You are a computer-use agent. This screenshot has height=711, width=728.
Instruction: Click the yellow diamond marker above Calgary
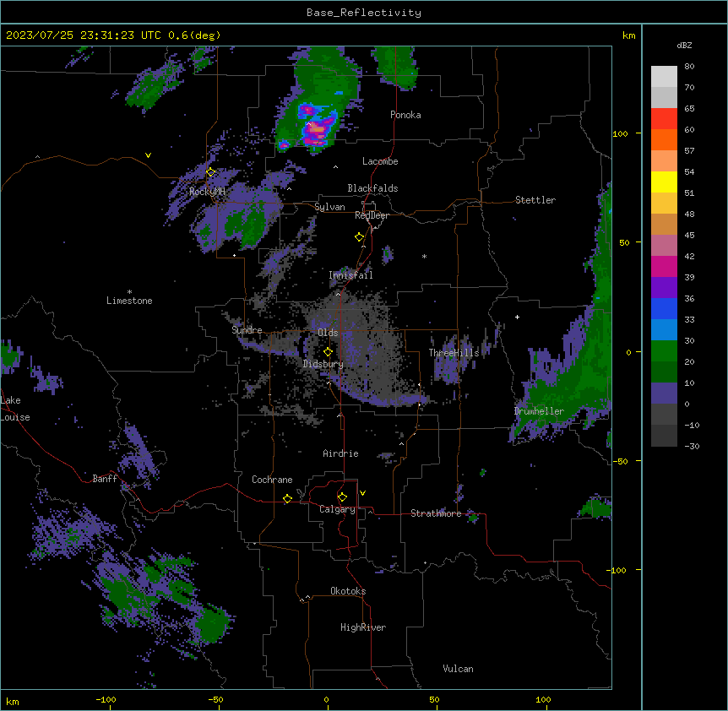[342, 497]
